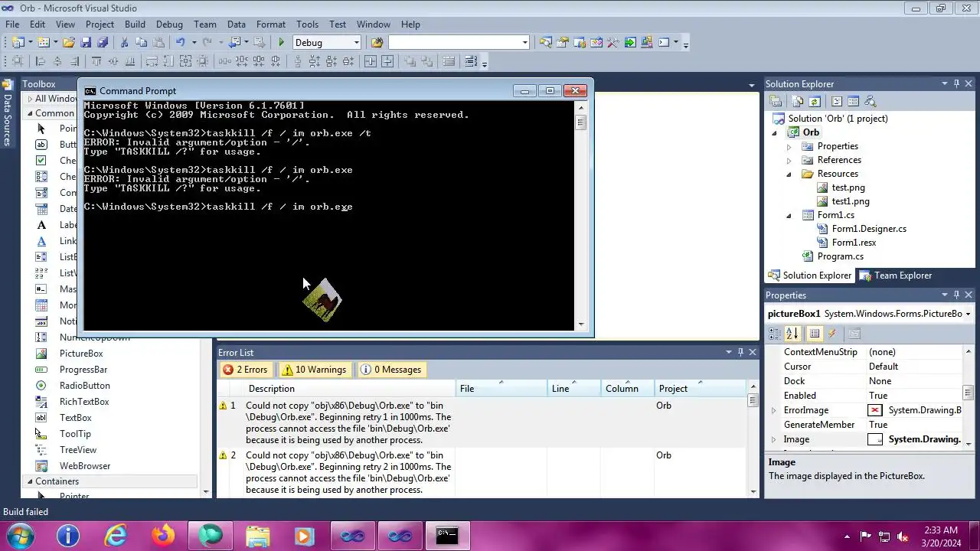Toggle the Properties view button in Properties panel
Viewport: 980px width, 551px height.
pyautogui.click(x=815, y=334)
